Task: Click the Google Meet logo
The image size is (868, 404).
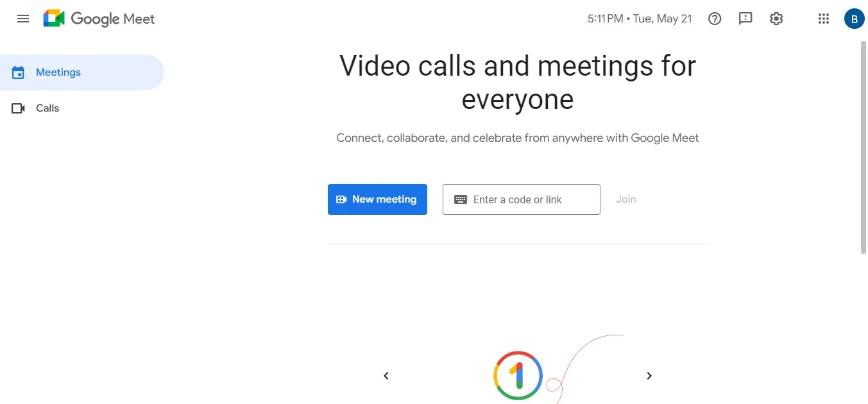Action: tap(99, 19)
